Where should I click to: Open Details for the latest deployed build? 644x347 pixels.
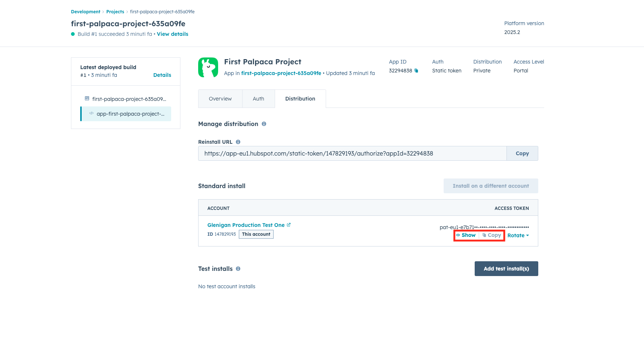click(x=162, y=75)
